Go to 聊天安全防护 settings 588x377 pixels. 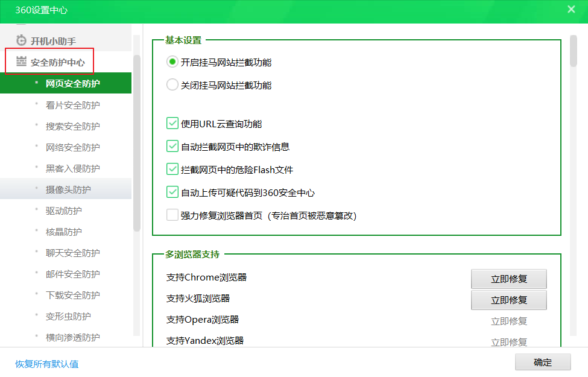click(x=66, y=253)
